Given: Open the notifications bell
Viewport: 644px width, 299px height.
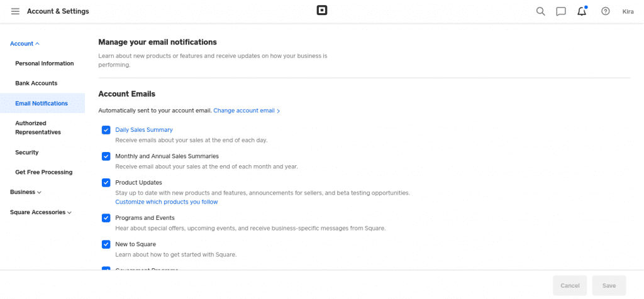Looking at the screenshot, I should tap(582, 11).
